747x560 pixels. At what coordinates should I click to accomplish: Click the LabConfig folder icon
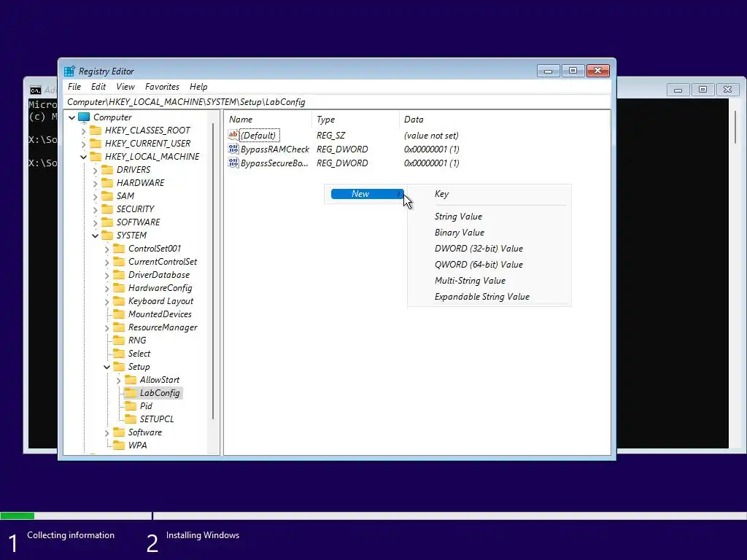(131, 393)
